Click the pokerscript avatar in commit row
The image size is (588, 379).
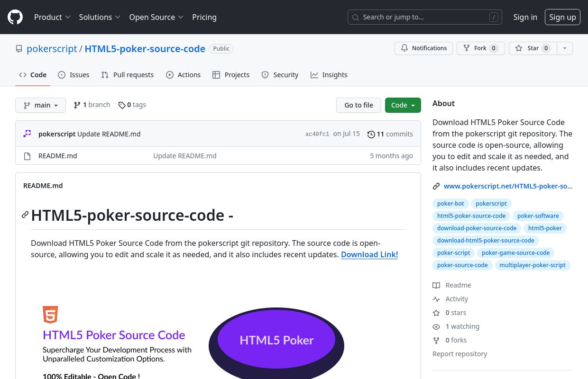[28, 134]
